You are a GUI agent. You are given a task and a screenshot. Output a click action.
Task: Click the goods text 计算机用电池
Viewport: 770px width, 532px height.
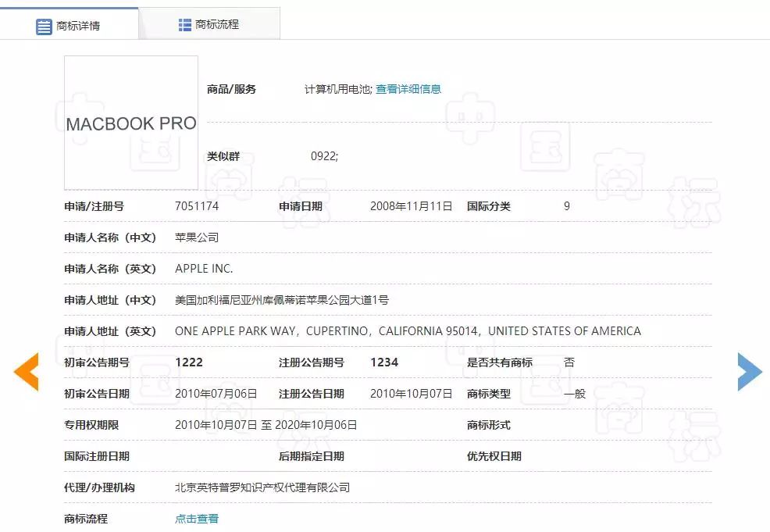[x=338, y=89]
